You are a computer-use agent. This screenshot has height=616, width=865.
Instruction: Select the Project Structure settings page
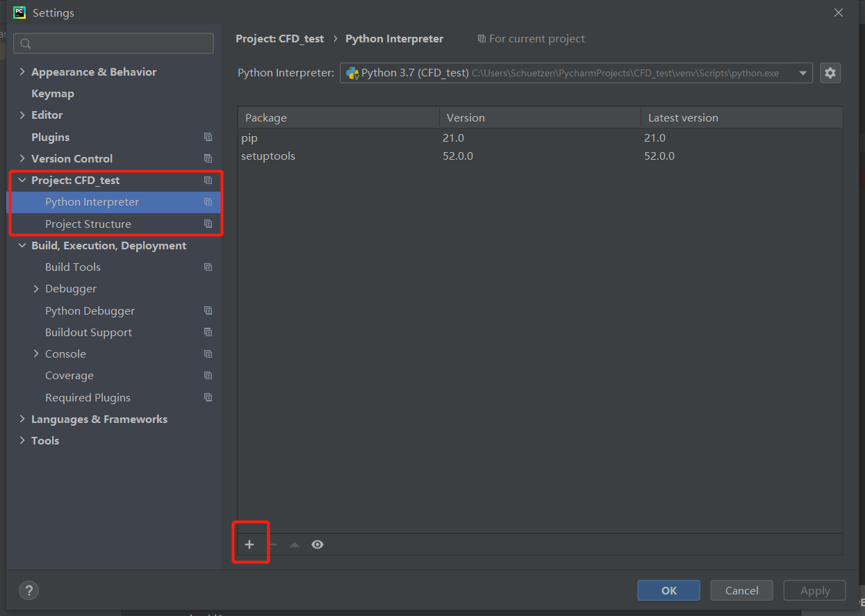(x=88, y=224)
